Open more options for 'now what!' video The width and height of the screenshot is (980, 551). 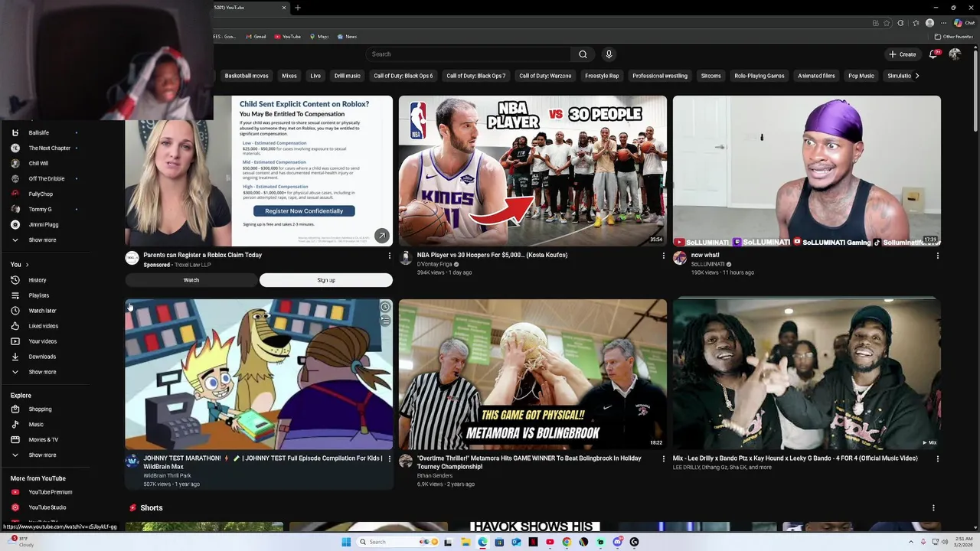937,256
